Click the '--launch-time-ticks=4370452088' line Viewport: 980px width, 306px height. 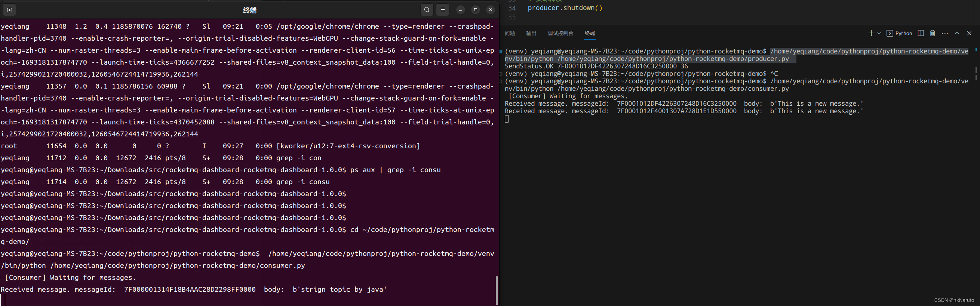tap(247, 122)
